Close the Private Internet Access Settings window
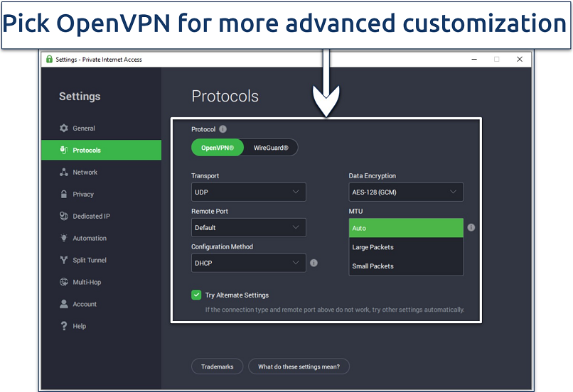The width and height of the screenshot is (573, 392). point(520,59)
